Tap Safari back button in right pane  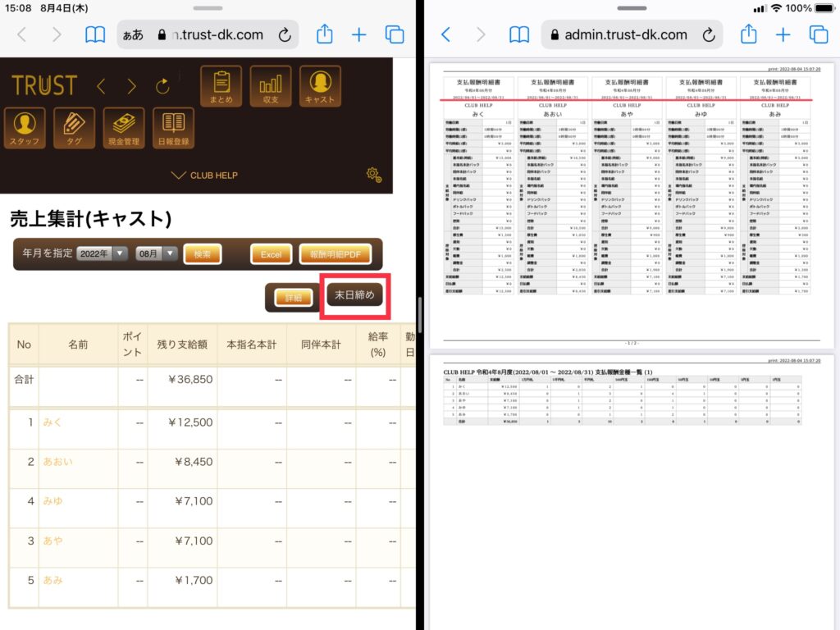445,34
